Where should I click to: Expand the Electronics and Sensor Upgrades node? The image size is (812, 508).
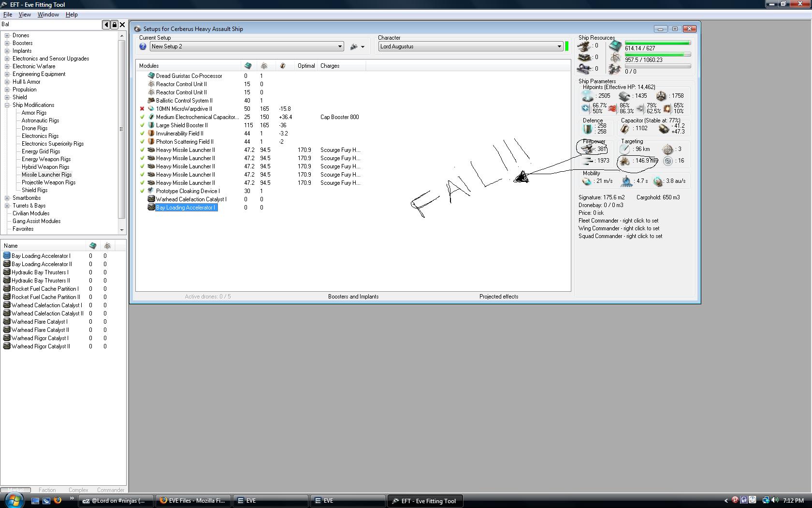pyautogui.click(x=7, y=59)
